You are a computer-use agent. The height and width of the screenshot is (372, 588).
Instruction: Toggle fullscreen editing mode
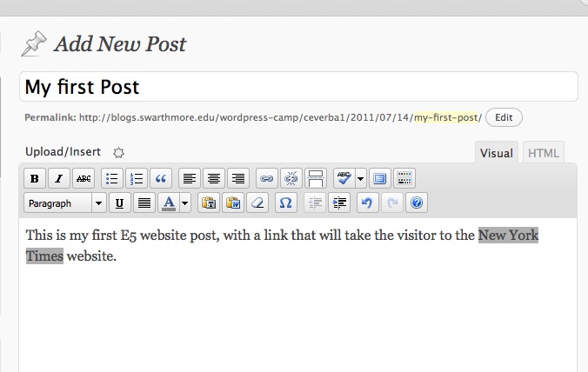(379, 178)
